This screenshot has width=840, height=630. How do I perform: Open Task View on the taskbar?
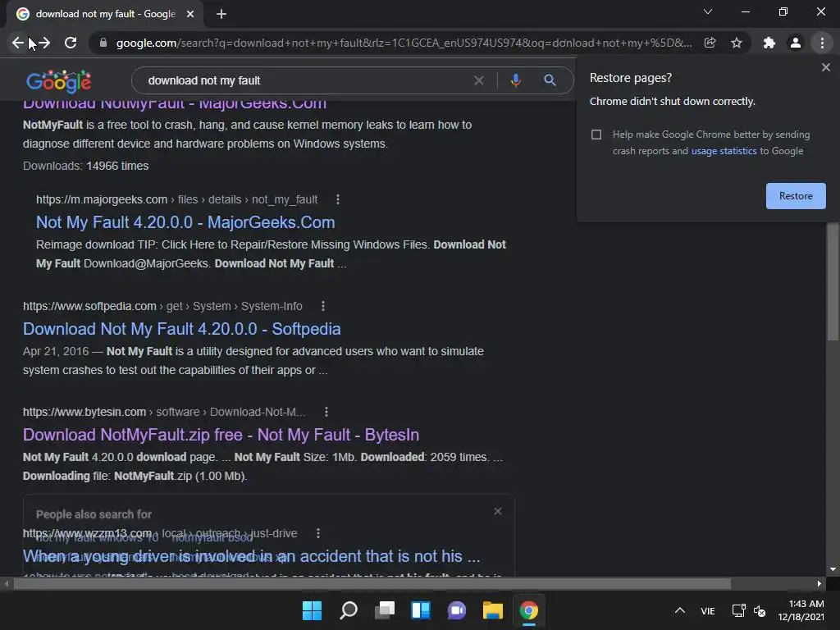point(385,610)
